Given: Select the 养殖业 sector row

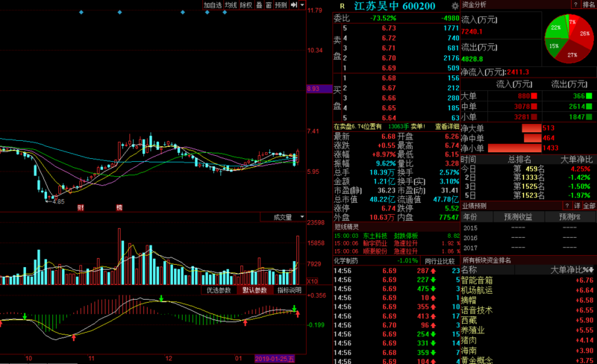Looking at the screenshot, I should [x=528, y=330].
